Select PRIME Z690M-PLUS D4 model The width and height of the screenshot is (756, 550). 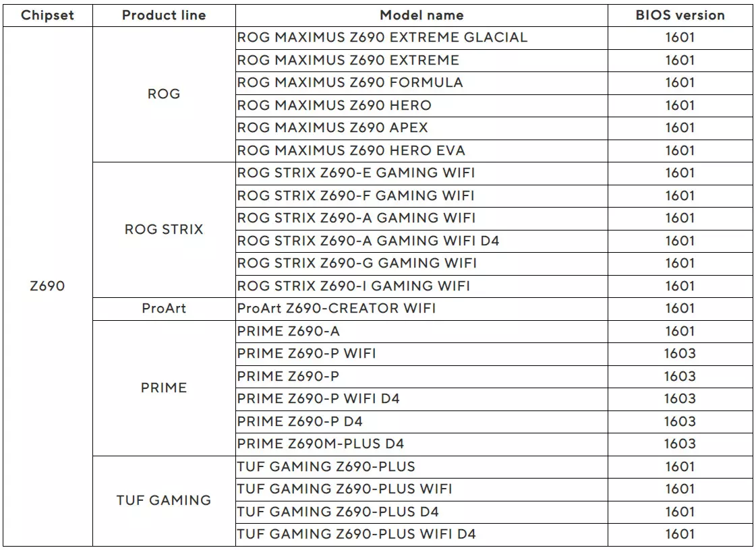click(320, 444)
